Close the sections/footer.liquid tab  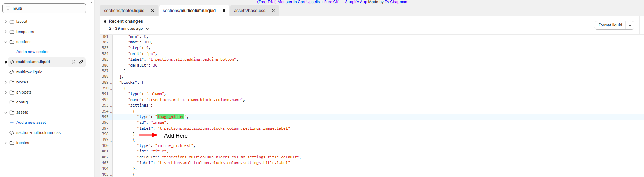(153, 11)
